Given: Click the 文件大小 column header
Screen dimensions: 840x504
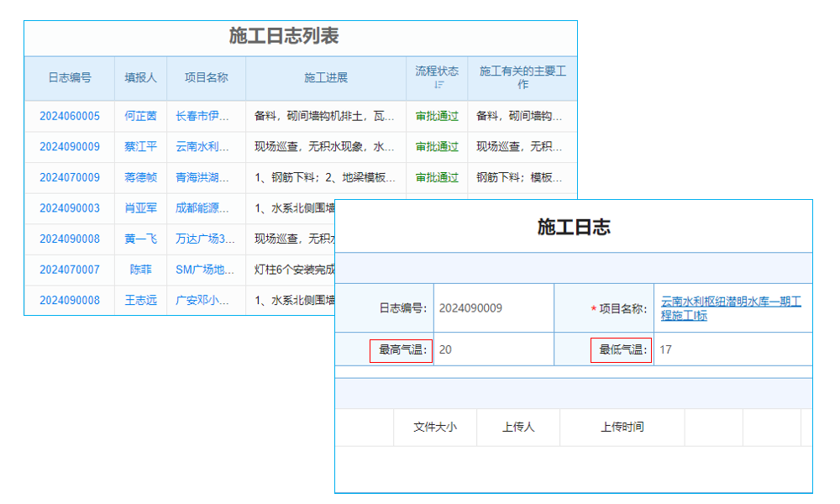Looking at the screenshot, I should (435, 427).
